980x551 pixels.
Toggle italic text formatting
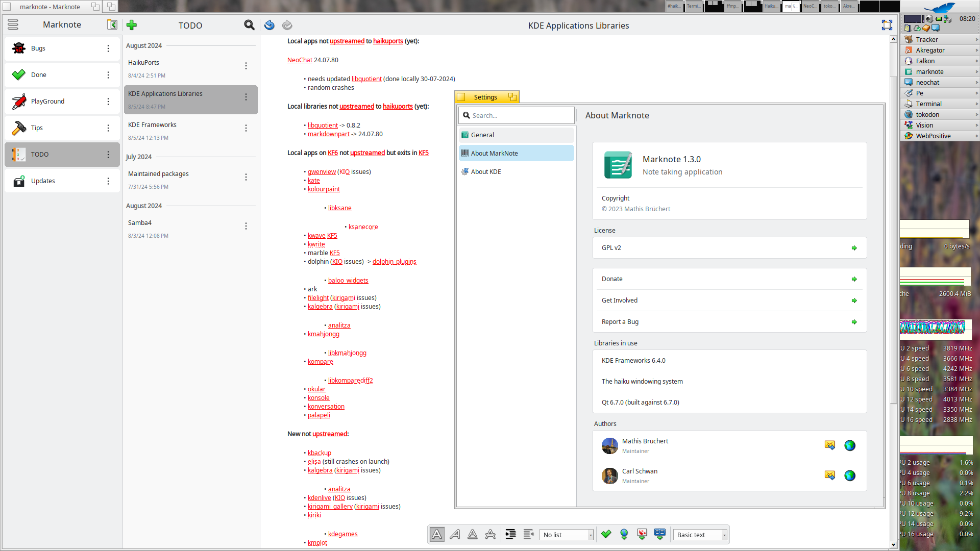point(455,534)
